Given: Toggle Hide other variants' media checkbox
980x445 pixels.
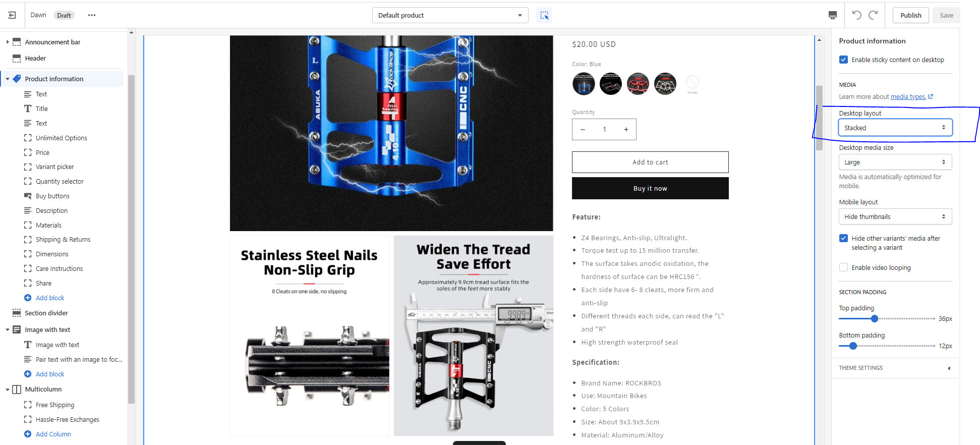Looking at the screenshot, I should click(x=843, y=238).
